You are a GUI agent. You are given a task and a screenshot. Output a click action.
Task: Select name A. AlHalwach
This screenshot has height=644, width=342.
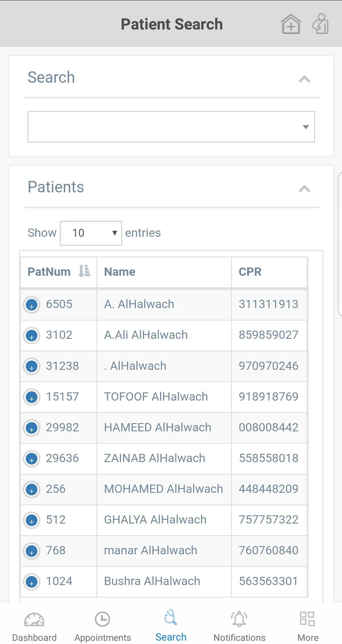coord(139,304)
